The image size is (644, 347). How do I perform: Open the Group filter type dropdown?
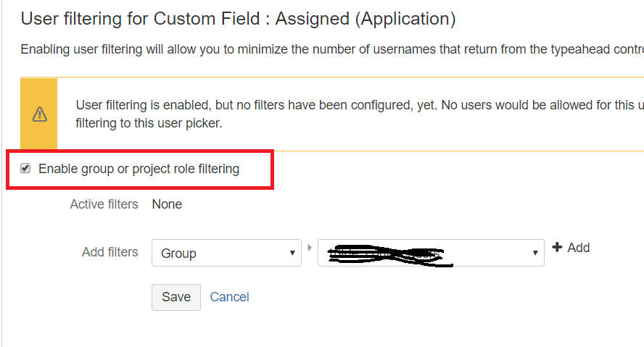[x=226, y=253]
